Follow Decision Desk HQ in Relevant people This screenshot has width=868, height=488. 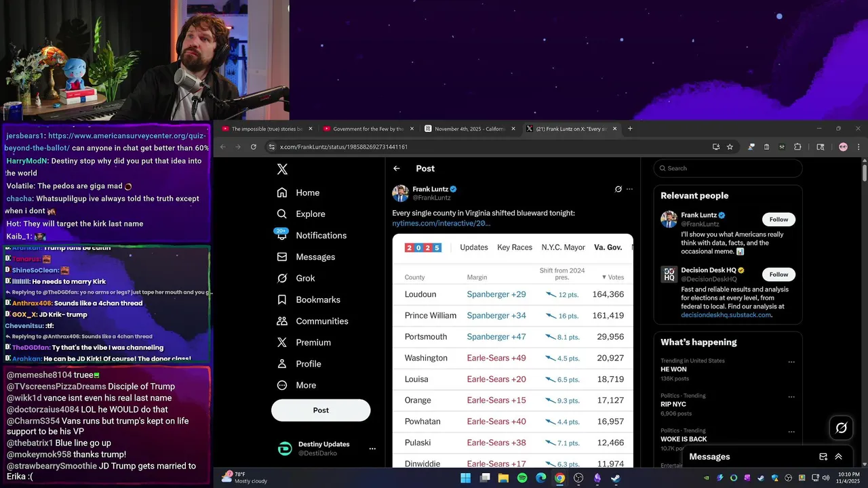tap(778, 274)
